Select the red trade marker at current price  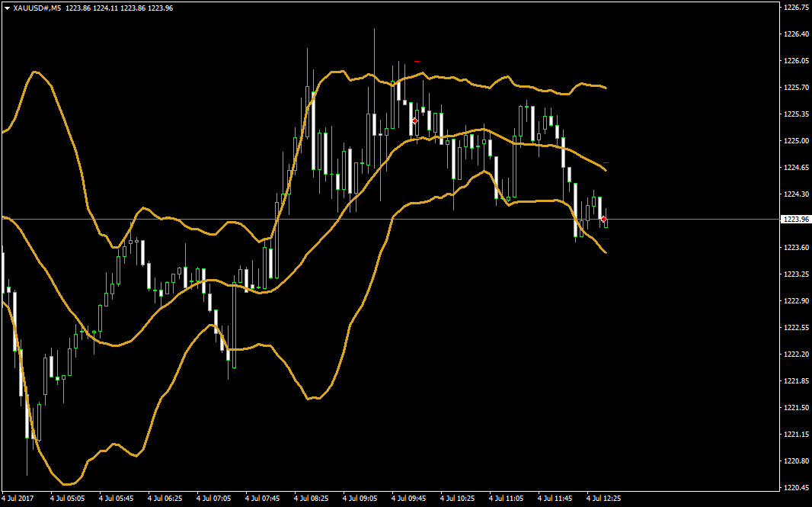pos(604,219)
